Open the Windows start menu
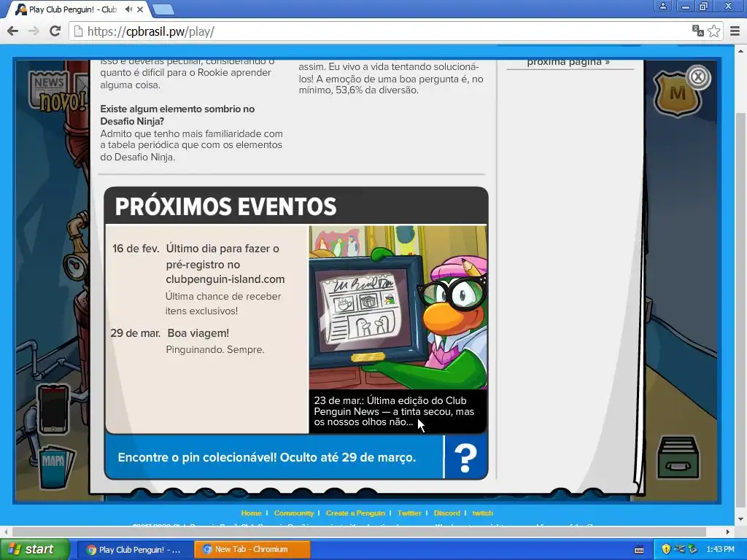 click(34, 550)
